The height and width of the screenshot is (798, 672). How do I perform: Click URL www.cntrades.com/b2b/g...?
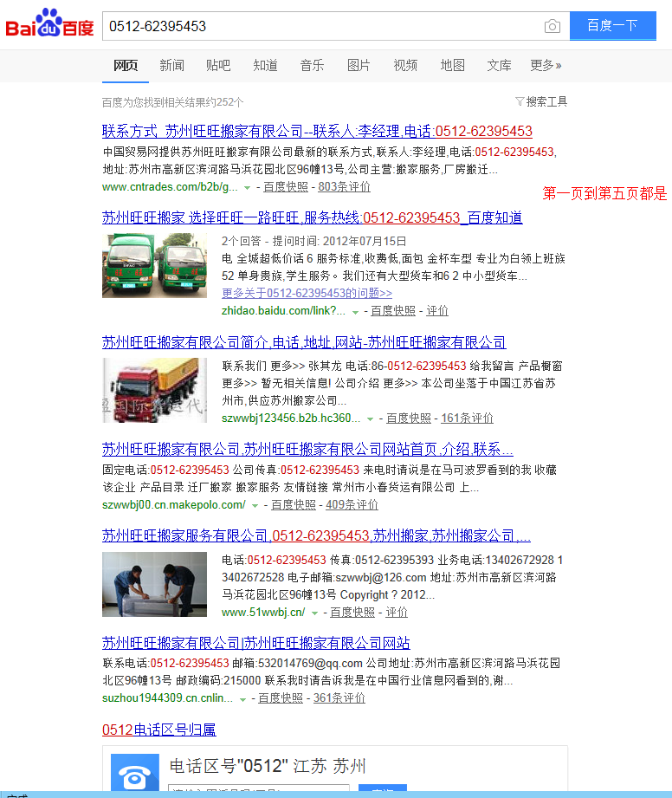tap(170, 187)
